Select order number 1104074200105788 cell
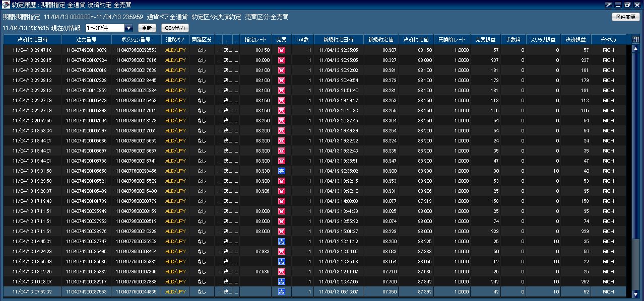This screenshot has height=301, width=644. coord(86,161)
